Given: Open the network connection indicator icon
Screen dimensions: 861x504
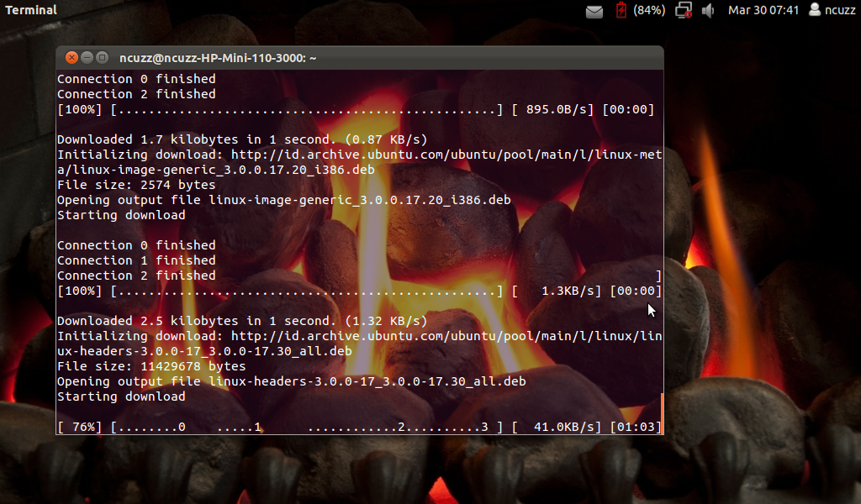Looking at the screenshot, I should 684,10.
